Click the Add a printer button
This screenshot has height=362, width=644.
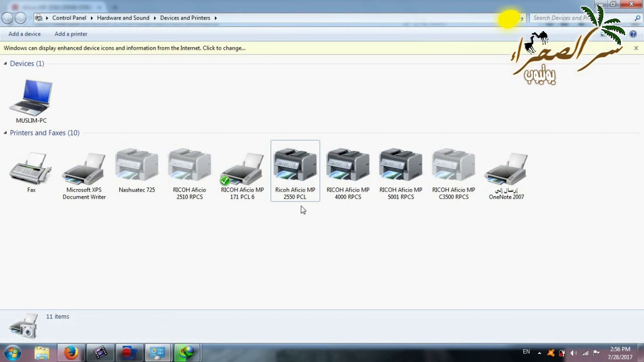tap(71, 34)
